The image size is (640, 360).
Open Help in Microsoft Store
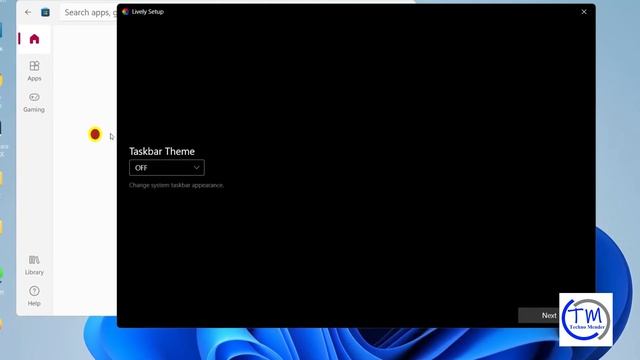[34, 296]
